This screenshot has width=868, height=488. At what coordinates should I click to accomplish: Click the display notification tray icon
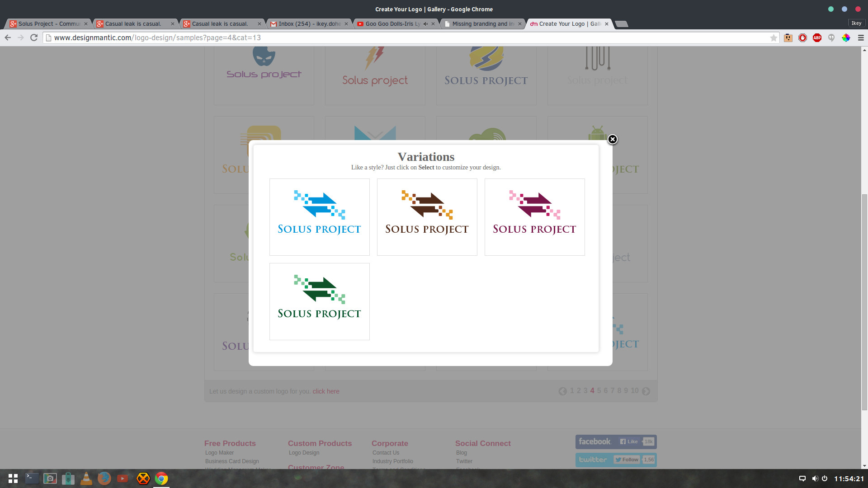click(x=802, y=479)
